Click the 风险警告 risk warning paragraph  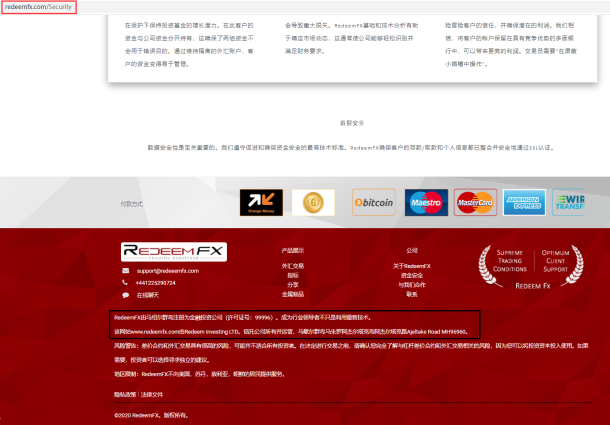(x=351, y=353)
